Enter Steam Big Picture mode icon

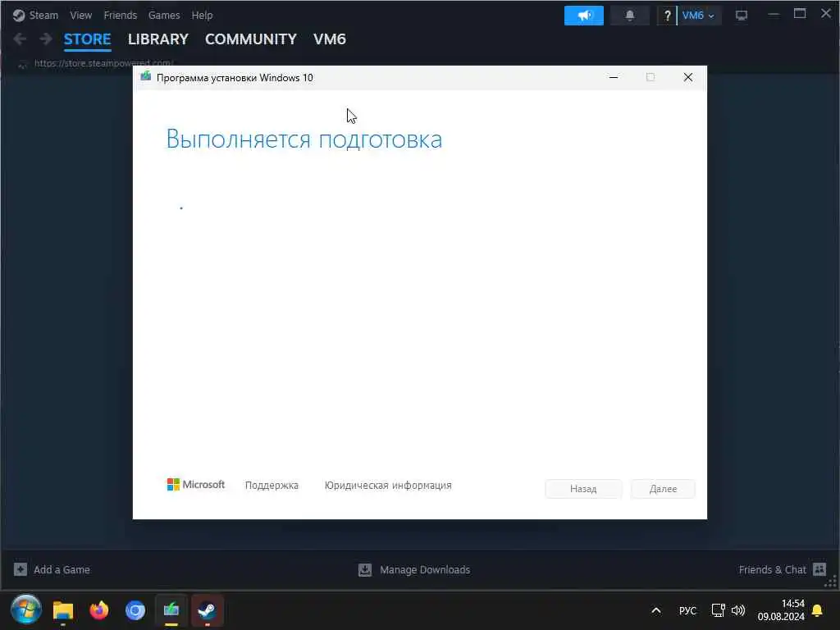click(x=742, y=16)
